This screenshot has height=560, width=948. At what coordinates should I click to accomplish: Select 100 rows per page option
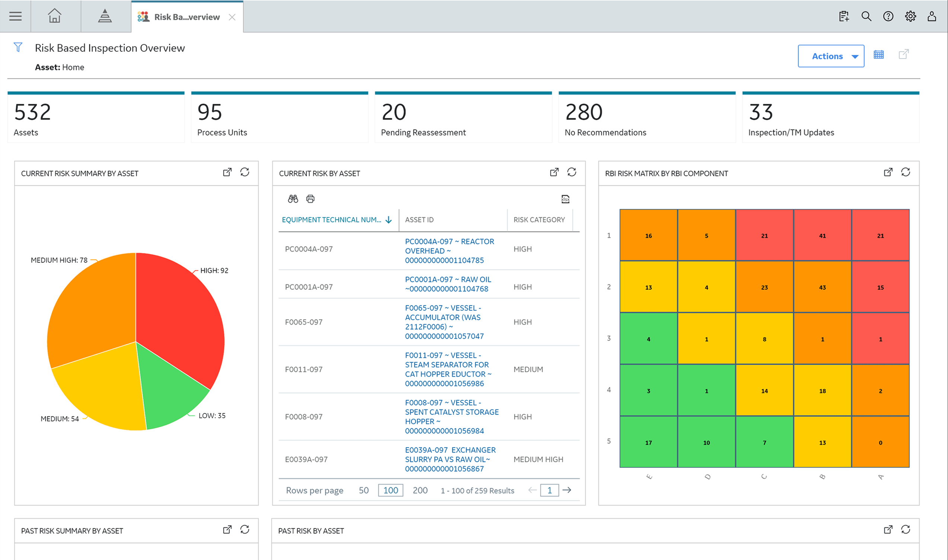pyautogui.click(x=390, y=490)
